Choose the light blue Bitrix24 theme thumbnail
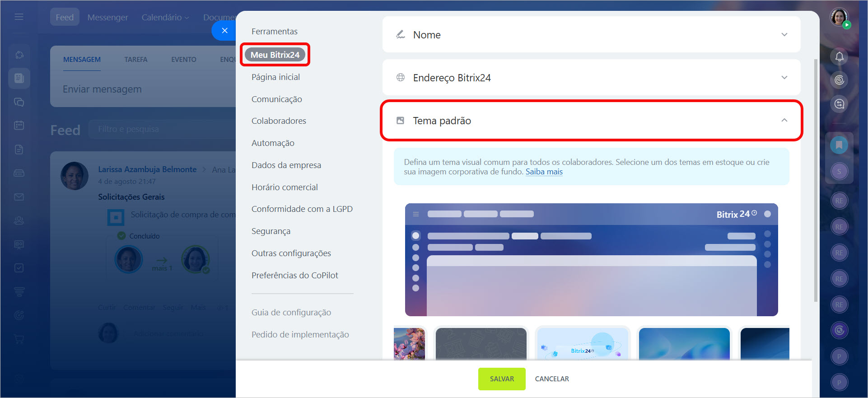The height and width of the screenshot is (398, 868). pyautogui.click(x=583, y=343)
